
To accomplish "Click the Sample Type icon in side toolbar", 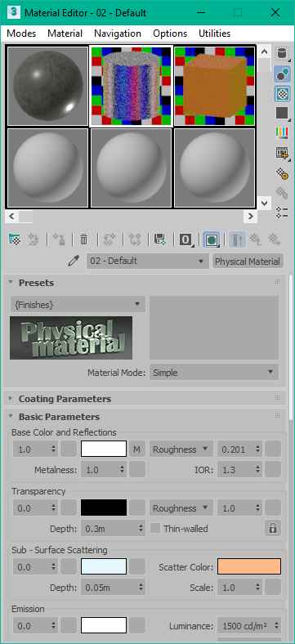I will click(x=282, y=54).
